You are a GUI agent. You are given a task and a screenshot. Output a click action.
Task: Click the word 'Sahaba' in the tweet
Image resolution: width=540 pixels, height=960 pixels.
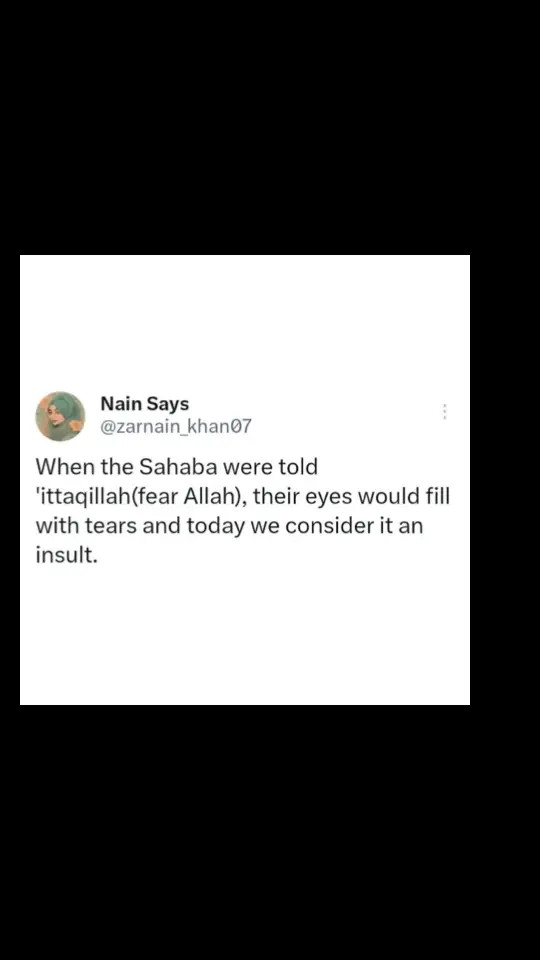coord(178,467)
